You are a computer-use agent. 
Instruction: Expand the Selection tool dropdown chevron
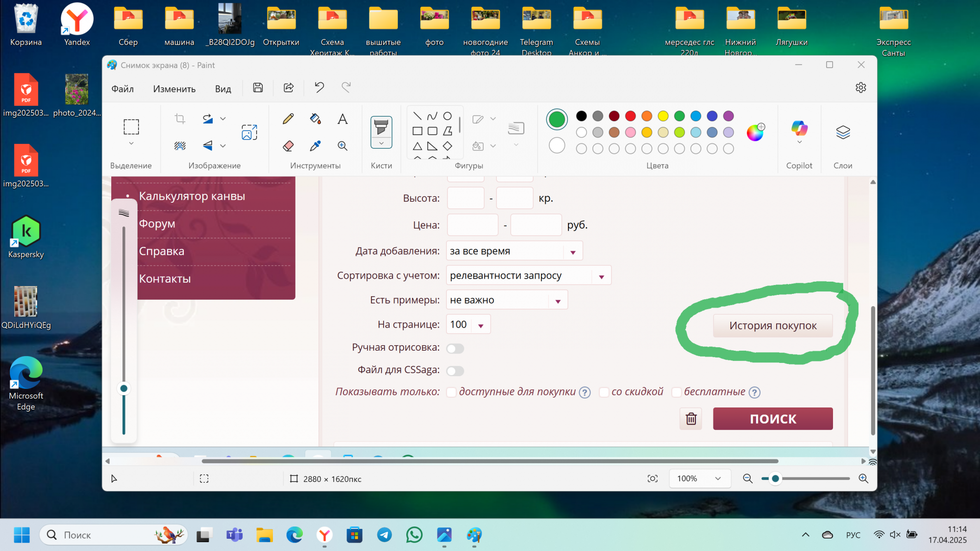pos(131,144)
